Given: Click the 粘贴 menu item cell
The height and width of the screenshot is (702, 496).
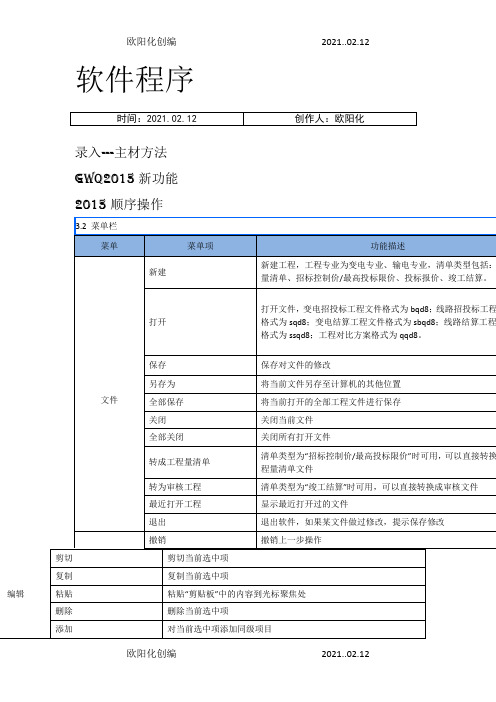Looking at the screenshot, I should (106, 594).
